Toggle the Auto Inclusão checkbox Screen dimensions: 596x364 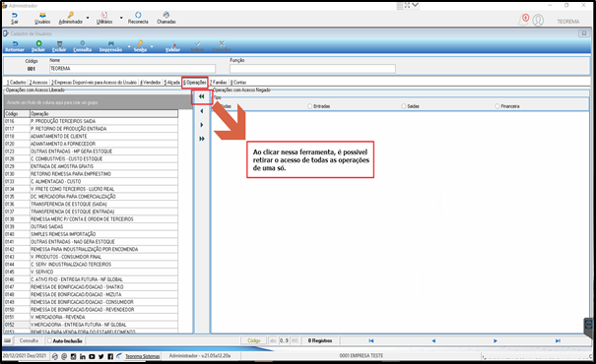coord(49,340)
